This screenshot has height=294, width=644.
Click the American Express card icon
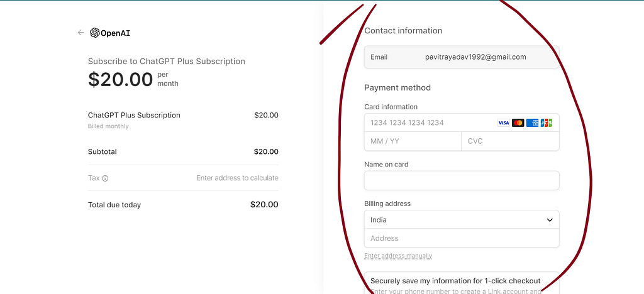tap(532, 122)
